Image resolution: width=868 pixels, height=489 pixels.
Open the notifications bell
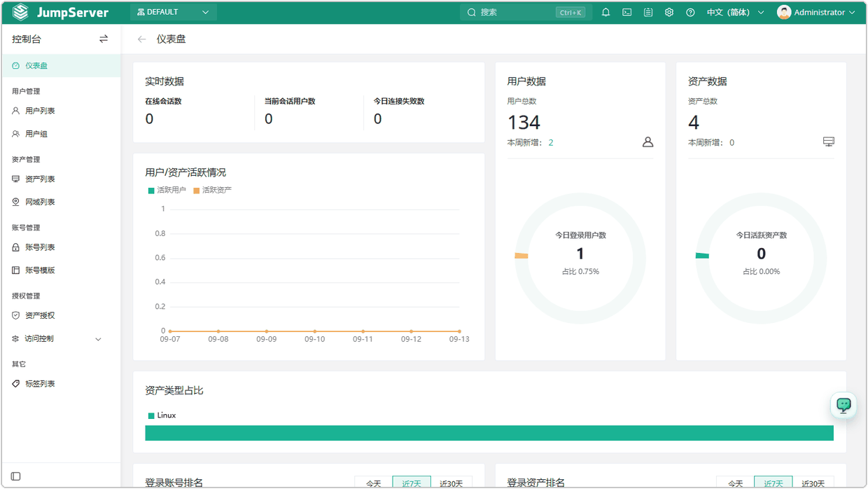point(606,13)
